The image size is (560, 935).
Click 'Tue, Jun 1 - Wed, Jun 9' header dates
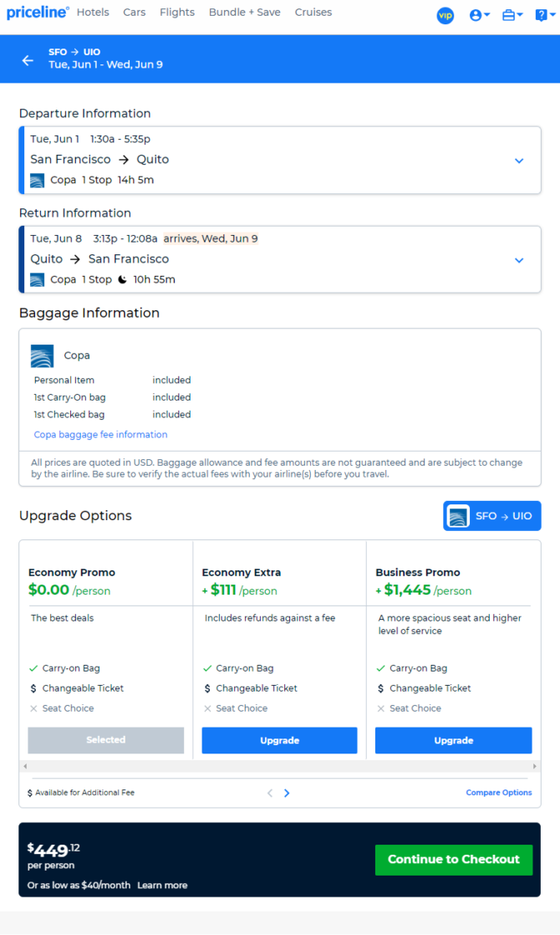pos(105,64)
